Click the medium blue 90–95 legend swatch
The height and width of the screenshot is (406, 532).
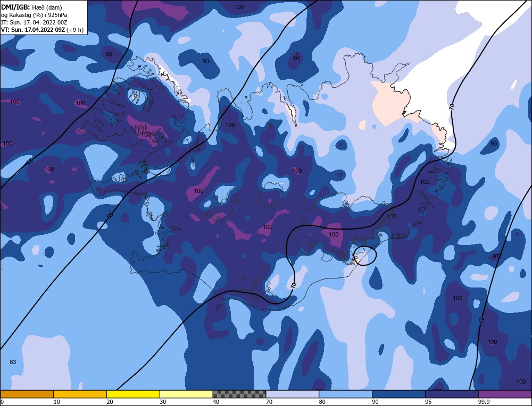[398, 394]
